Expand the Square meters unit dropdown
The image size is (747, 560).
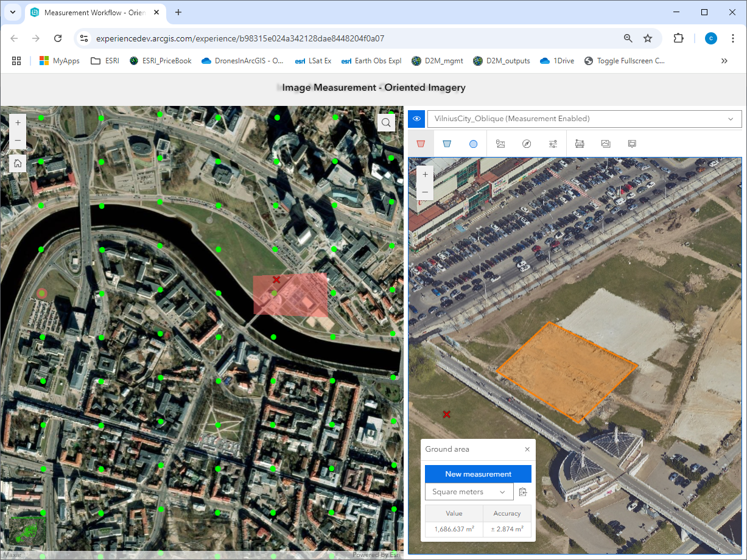point(469,492)
